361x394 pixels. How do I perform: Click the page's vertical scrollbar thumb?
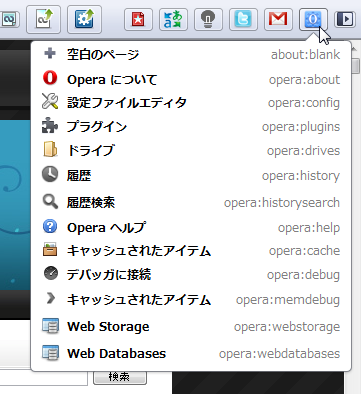pos(356,66)
